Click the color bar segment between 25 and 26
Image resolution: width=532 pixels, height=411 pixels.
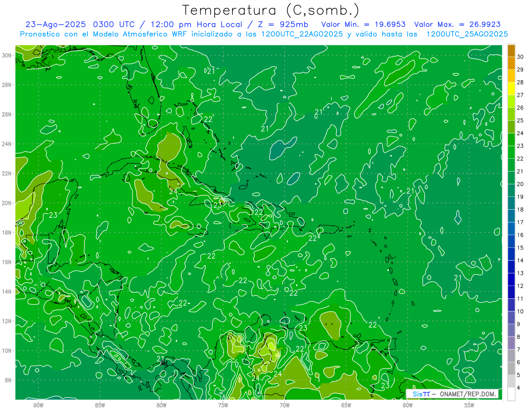click(511, 114)
